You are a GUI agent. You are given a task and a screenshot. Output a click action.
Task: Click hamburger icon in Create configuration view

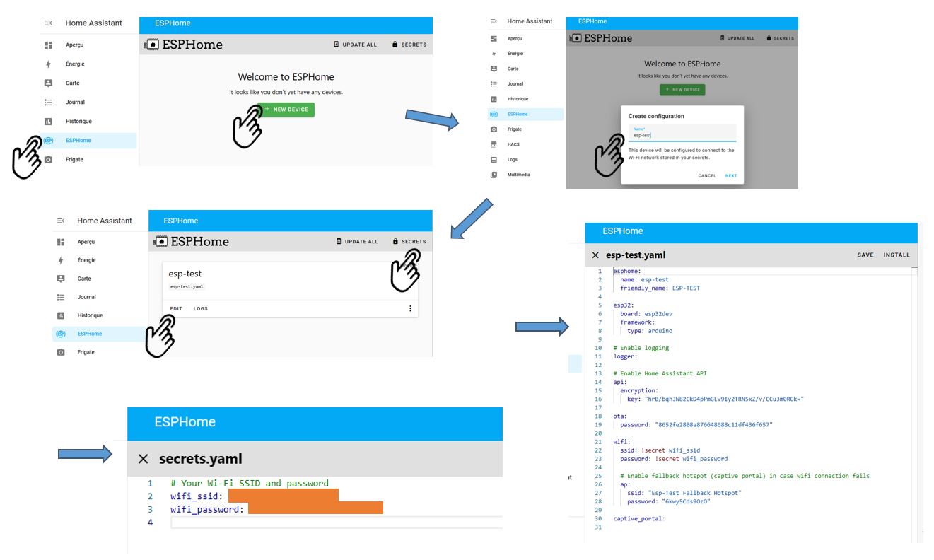click(x=493, y=21)
